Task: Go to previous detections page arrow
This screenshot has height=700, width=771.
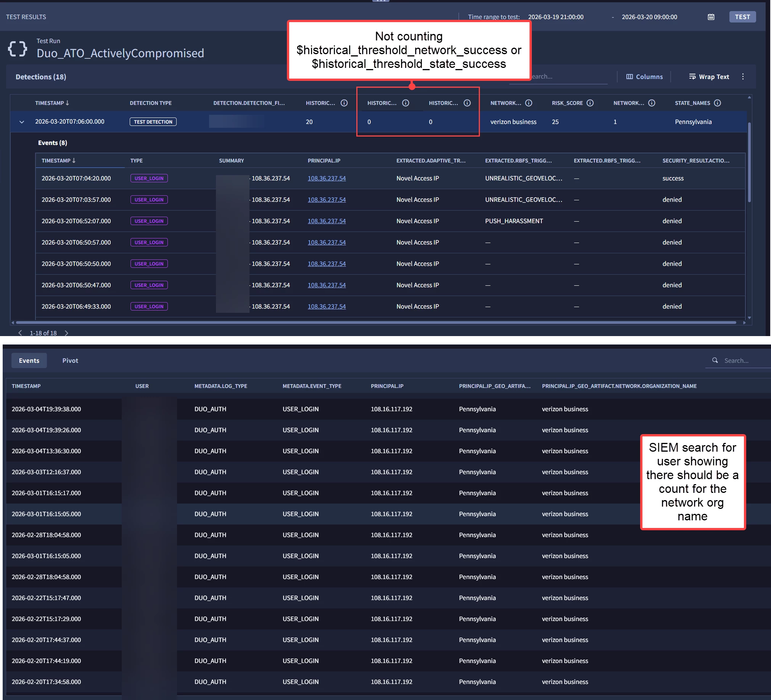Action: (x=20, y=333)
